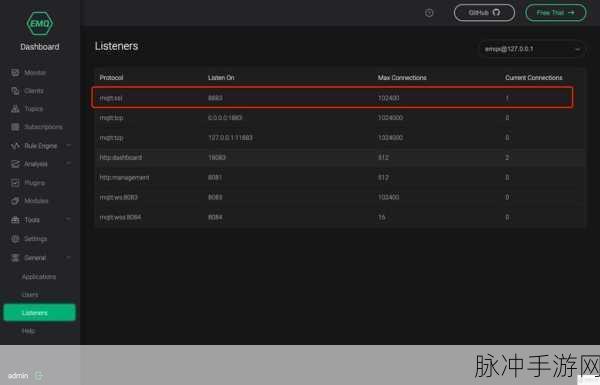600x385 pixels.
Task: Select the http:dashboard protocol cell
Action: tap(121, 158)
